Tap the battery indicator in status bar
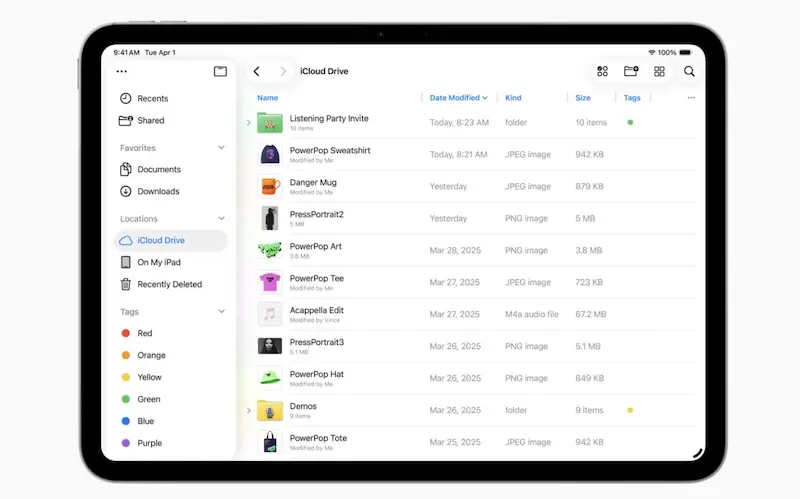This screenshot has width=800, height=499. point(685,53)
